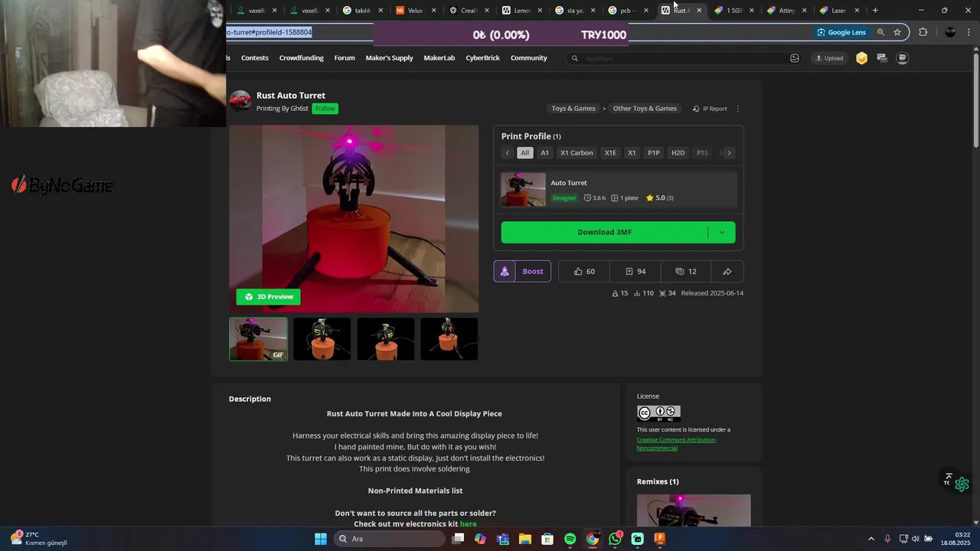Show hidden system tray icons chevron

point(871,539)
